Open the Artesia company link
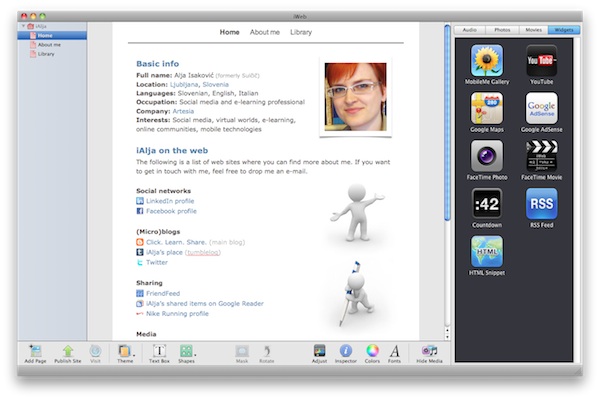Viewport: 600px width, 400px height. pyautogui.click(x=183, y=111)
